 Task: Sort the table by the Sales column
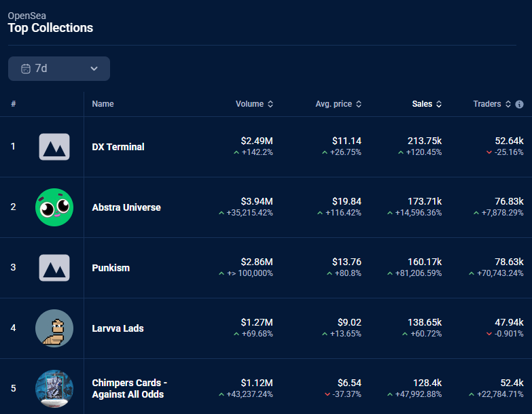[x=427, y=104]
